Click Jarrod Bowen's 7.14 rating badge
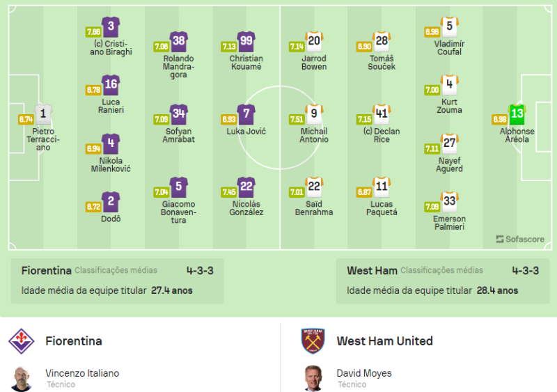 pos(296,46)
